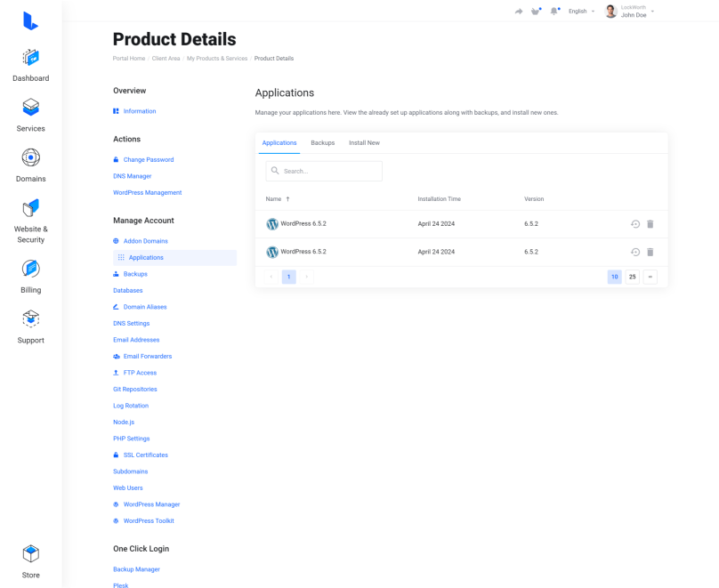Select Applications in Manage Account menu
The width and height of the screenshot is (719, 588).
pos(174,258)
